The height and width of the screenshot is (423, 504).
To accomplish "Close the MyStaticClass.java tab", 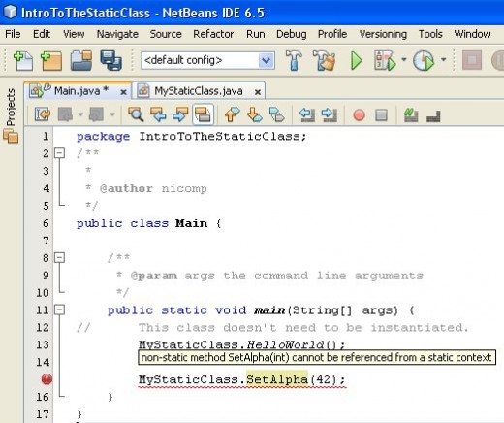I will 258,92.
